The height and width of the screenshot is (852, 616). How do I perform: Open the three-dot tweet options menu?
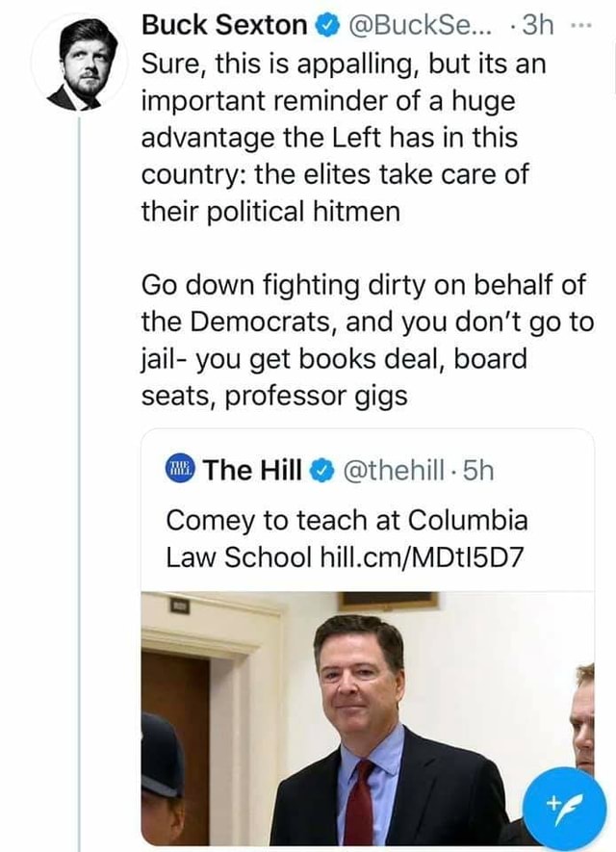click(580, 26)
